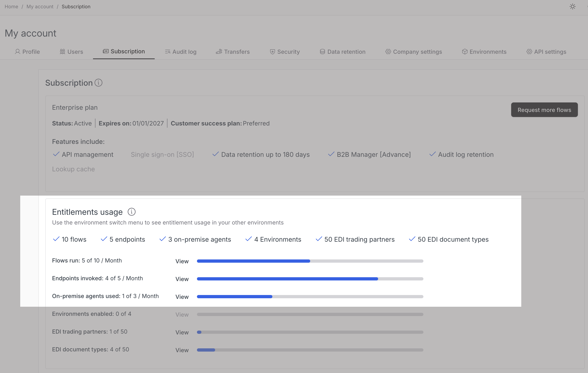Toggle the light/dark theme sun icon
This screenshot has height=373, width=588.
click(x=572, y=7)
